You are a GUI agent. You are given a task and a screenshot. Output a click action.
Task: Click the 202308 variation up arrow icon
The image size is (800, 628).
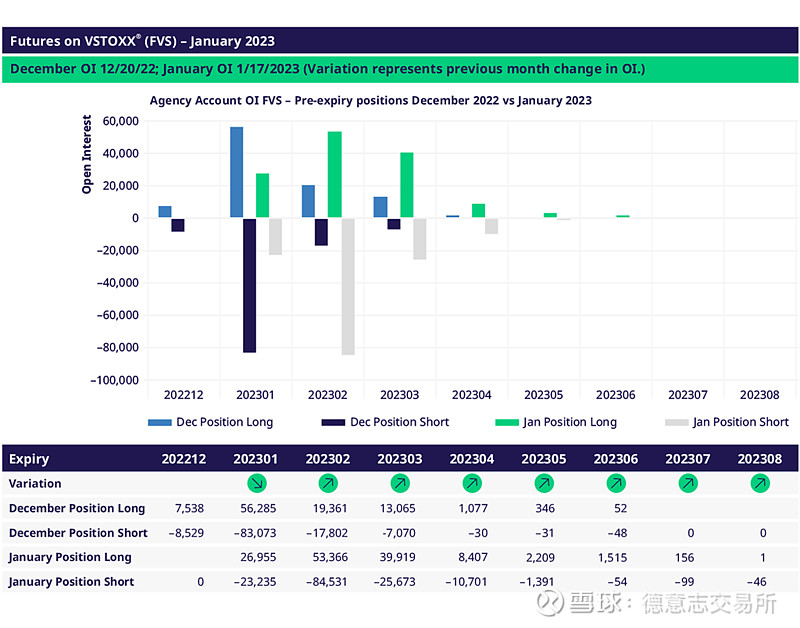(760, 484)
